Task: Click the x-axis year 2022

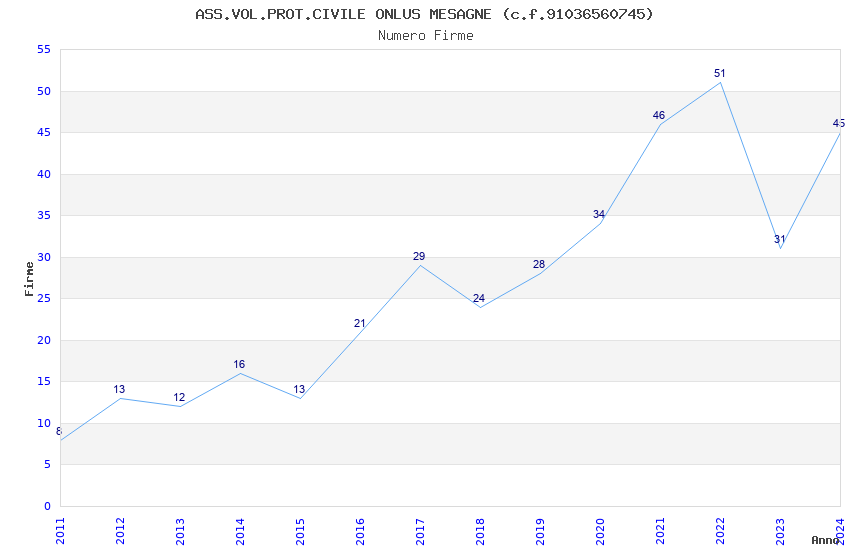Action: click(720, 531)
